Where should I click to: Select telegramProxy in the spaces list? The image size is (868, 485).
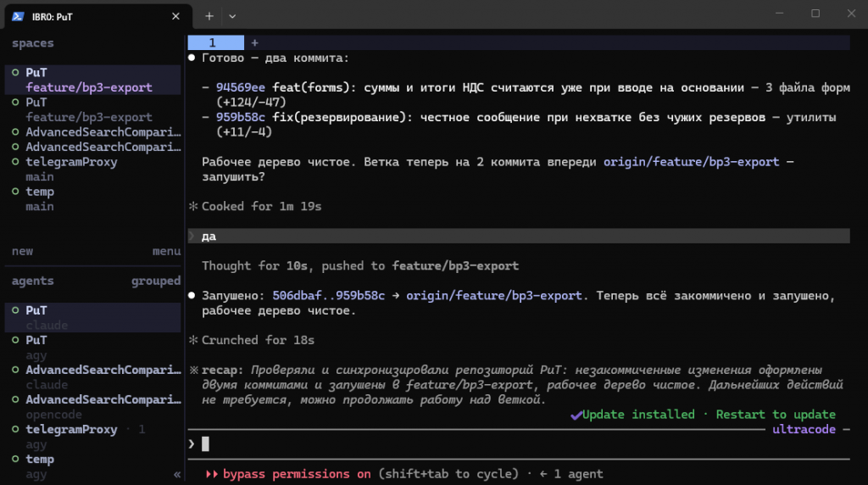(x=93, y=170)
